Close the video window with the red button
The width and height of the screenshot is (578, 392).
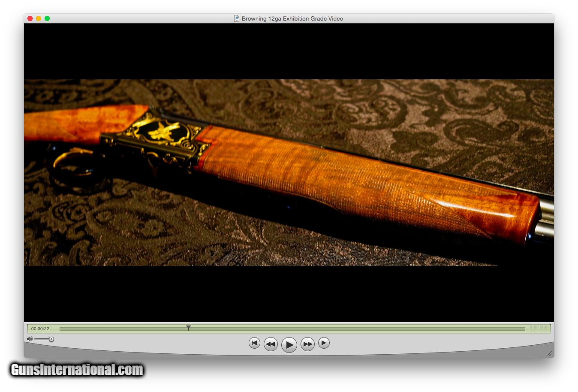point(30,18)
